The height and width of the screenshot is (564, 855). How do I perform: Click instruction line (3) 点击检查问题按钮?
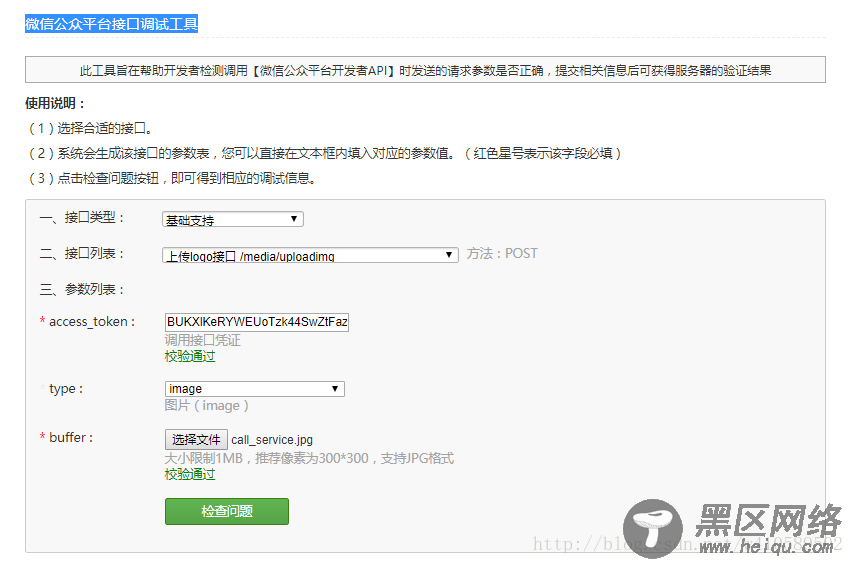(x=171, y=178)
